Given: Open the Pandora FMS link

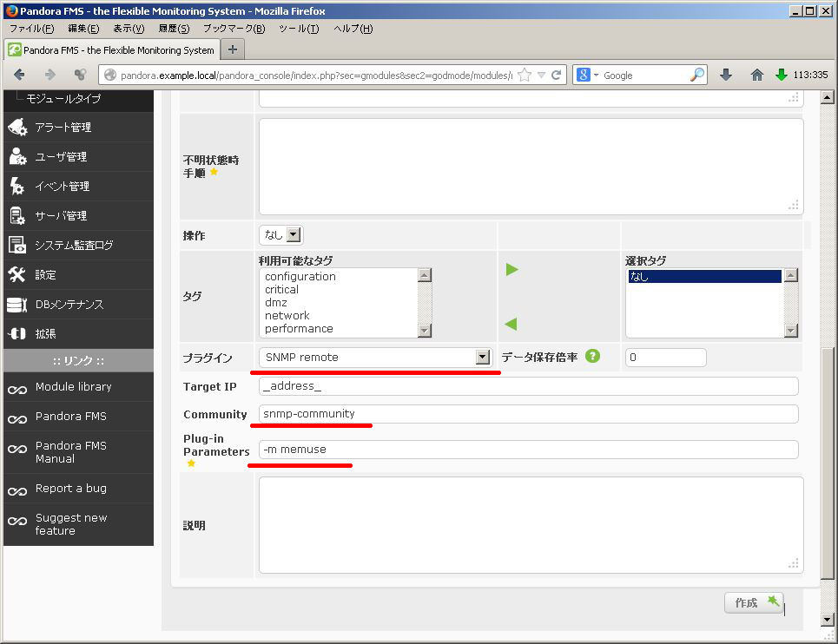Looking at the screenshot, I should click(x=71, y=416).
